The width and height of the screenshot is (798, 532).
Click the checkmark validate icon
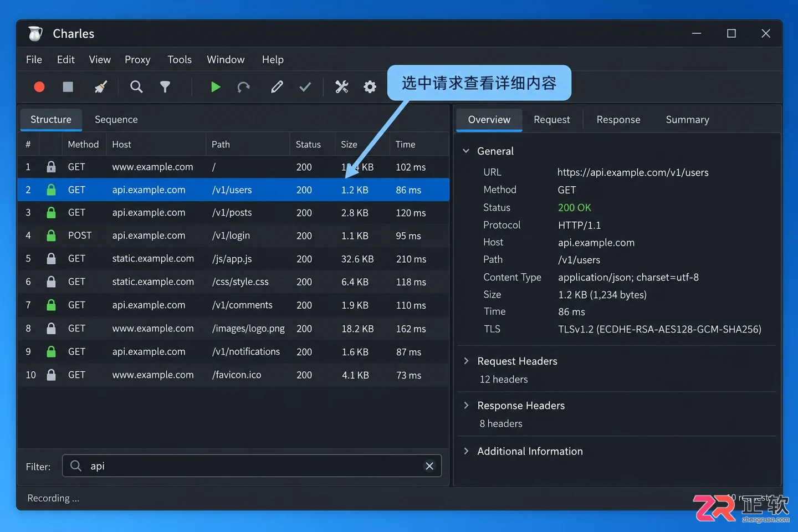click(305, 87)
